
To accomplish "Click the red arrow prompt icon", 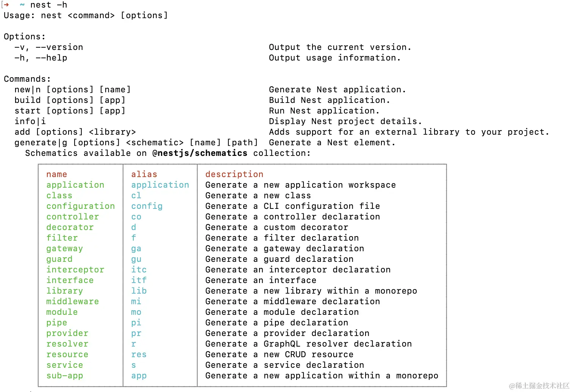I will pyautogui.click(x=6, y=5).
